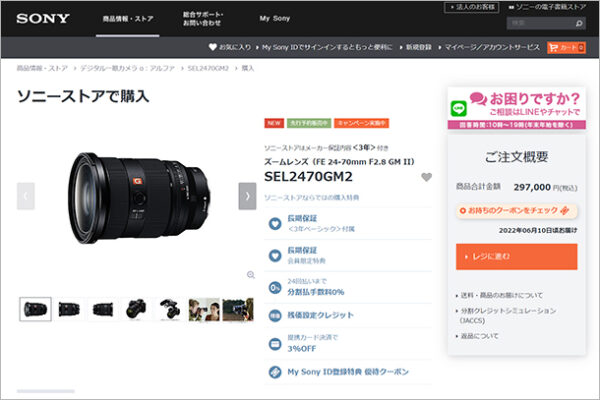Click the main lens product image
600x400 pixels.
[139, 198]
